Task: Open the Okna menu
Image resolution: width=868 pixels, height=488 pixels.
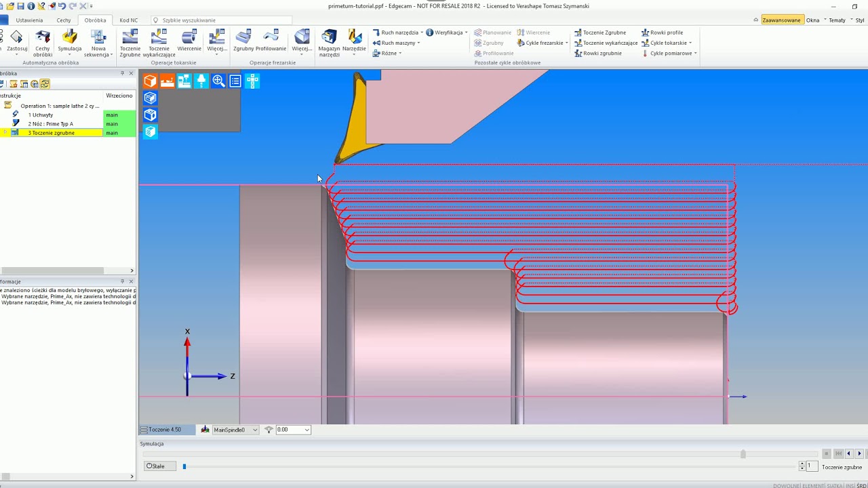Action: pos(812,20)
